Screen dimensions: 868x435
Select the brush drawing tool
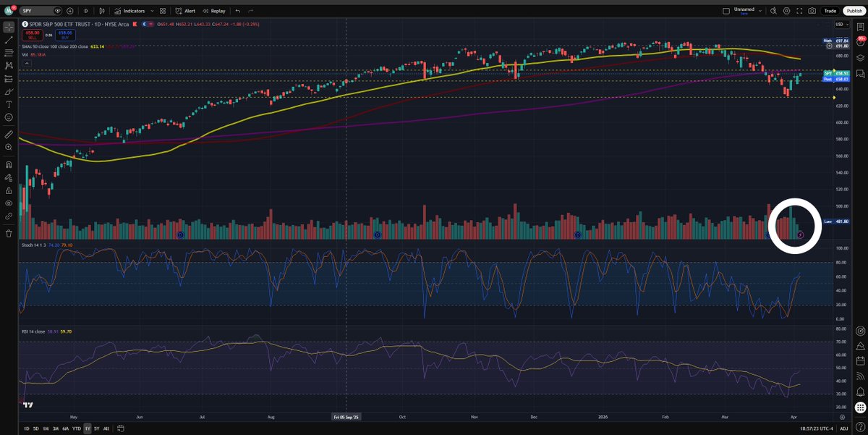tap(9, 91)
